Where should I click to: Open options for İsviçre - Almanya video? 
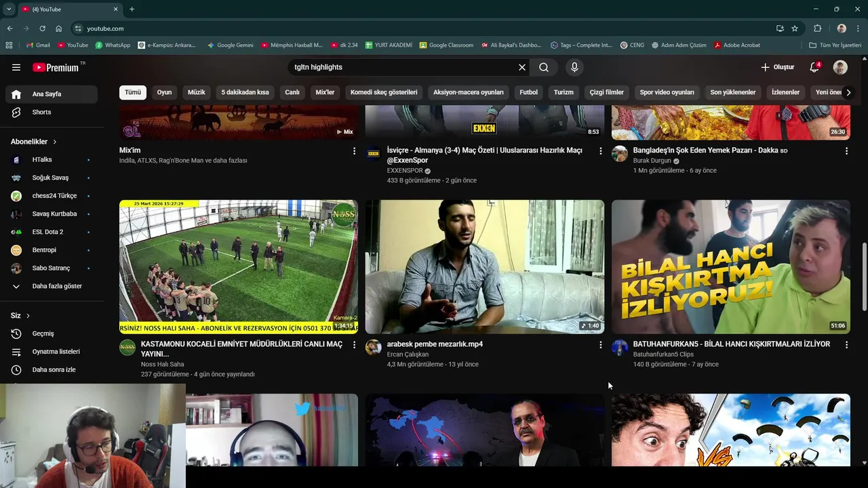[600, 151]
